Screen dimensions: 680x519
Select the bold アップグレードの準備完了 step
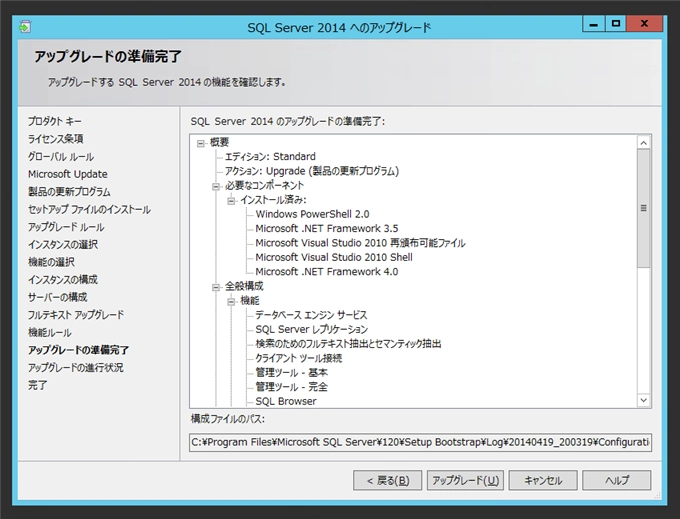click(x=78, y=350)
